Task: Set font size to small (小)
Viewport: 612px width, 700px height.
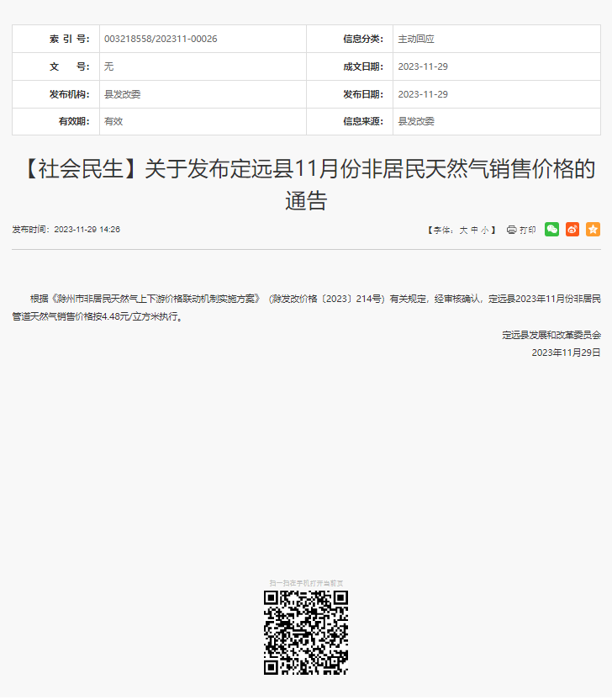Action: click(485, 230)
